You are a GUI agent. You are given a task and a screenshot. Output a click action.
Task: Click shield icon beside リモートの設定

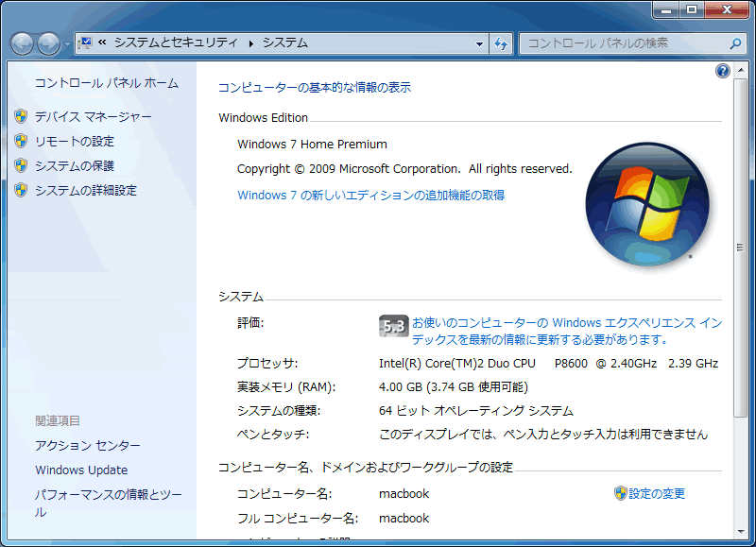click(21, 141)
